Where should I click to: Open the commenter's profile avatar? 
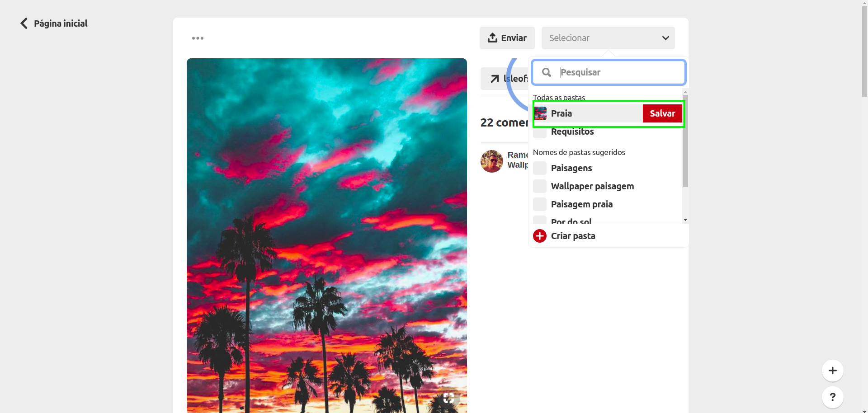pyautogui.click(x=491, y=161)
